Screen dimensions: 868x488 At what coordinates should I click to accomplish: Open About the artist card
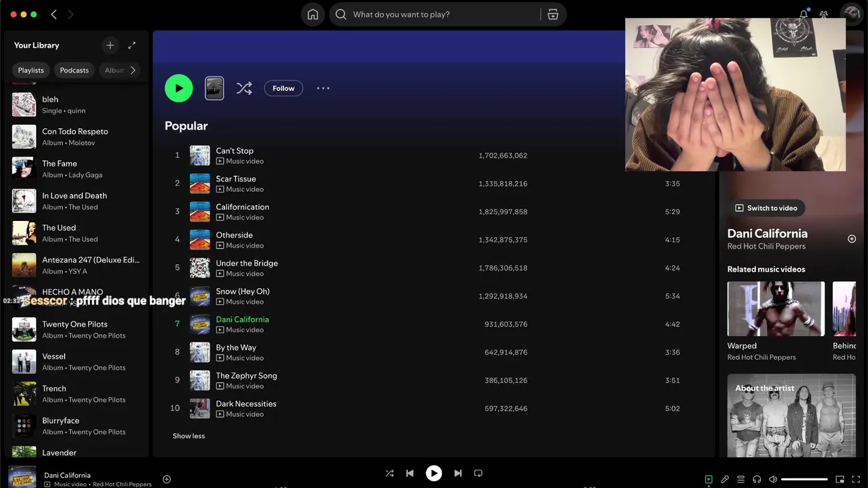point(791,415)
